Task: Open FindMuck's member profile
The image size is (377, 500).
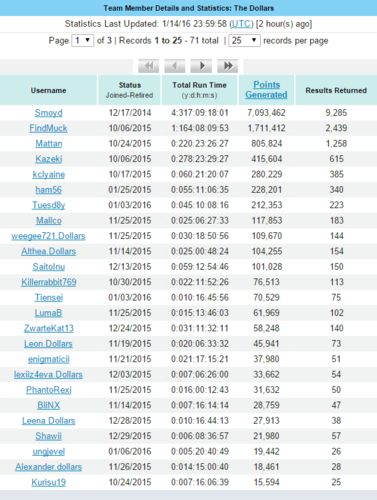Action: [48, 128]
